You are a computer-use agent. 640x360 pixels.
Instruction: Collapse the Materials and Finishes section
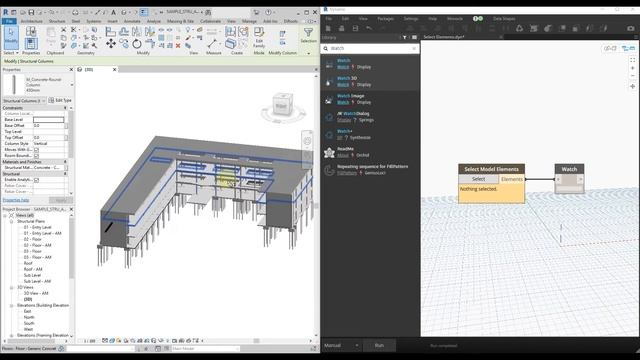(x=65, y=162)
